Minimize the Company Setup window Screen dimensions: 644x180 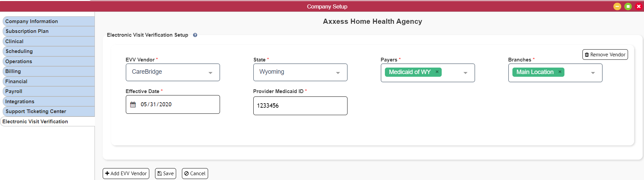click(617, 6)
